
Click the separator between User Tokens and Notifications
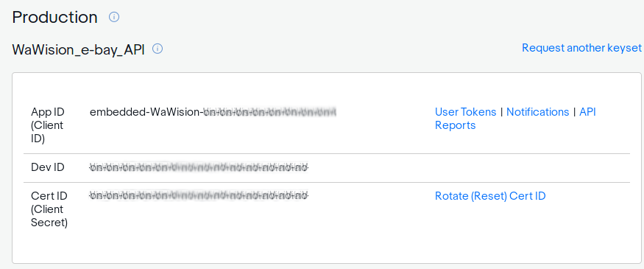click(501, 112)
